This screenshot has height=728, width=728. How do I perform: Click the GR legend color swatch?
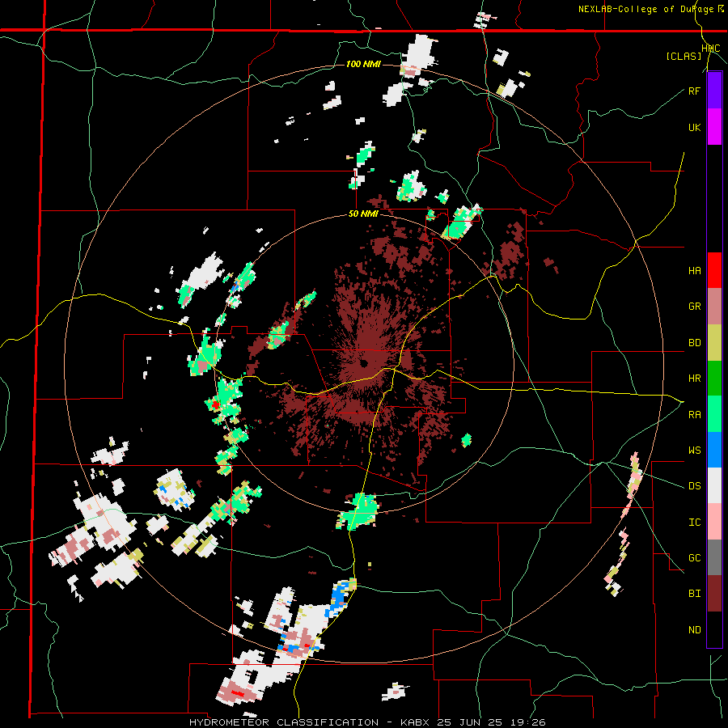tap(714, 306)
